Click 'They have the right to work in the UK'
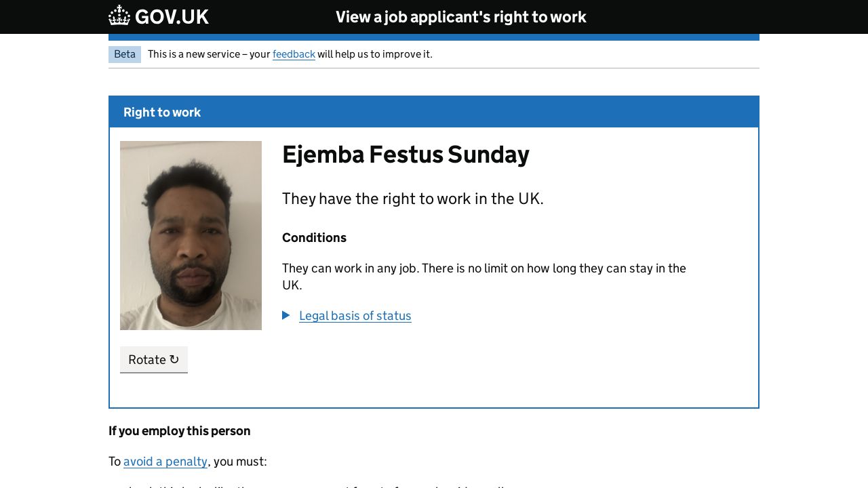This screenshot has height=488, width=868. (x=412, y=199)
